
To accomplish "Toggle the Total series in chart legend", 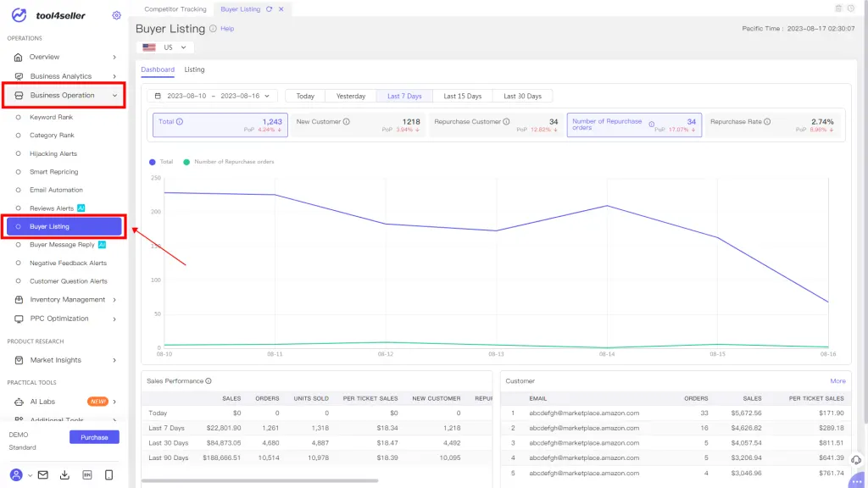I will pos(160,161).
